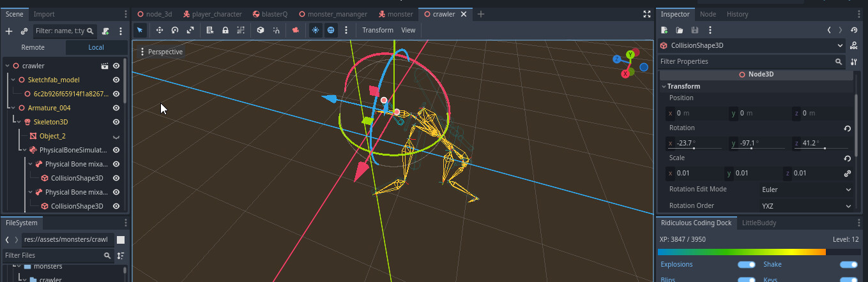
Task: Select the Move mode tool in toolbar
Action: 159,30
